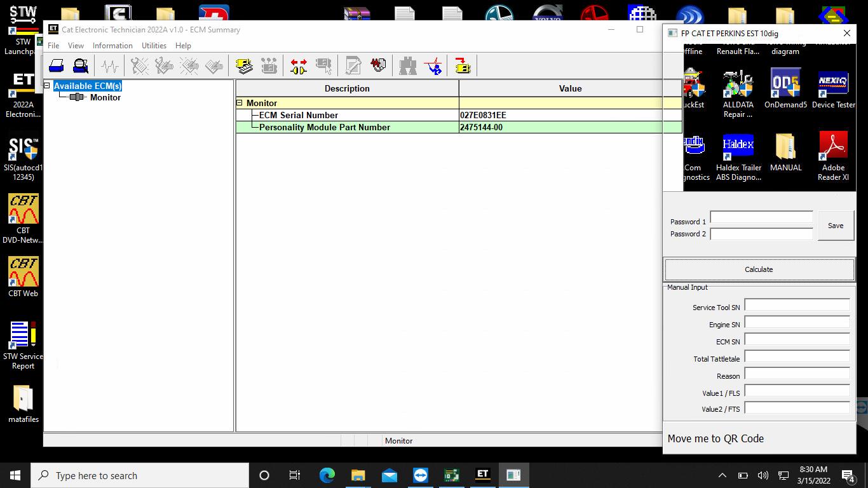868x488 pixels.
Task: Open STW Launchpad desktop shortcut
Action: [x=23, y=30]
